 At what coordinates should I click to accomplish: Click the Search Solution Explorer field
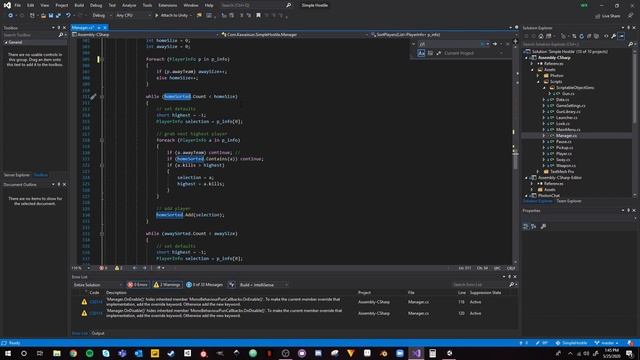pyautogui.click(x=575, y=44)
